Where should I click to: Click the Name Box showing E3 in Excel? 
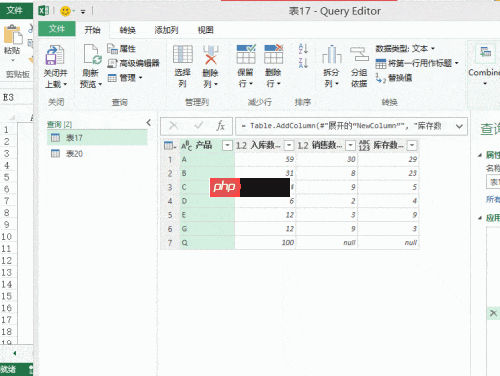tap(17, 98)
